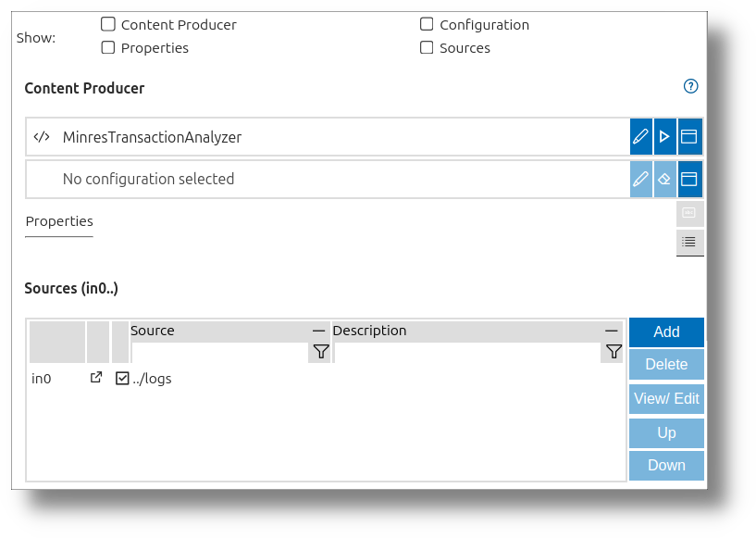Viewport: 756px width, 538px height.
Task: Open window icon in MinresTransactionAnalyzer row
Action: [x=689, y=136]
